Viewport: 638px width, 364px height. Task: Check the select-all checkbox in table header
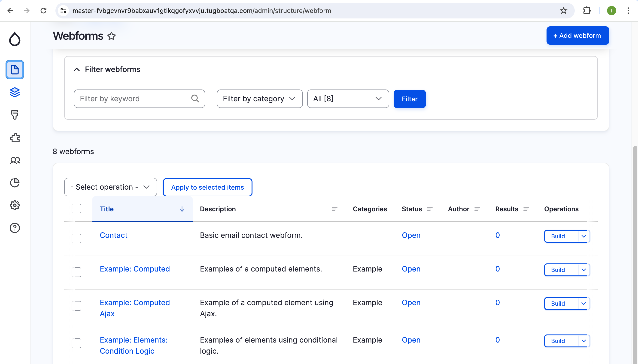[x=76, y=209]
